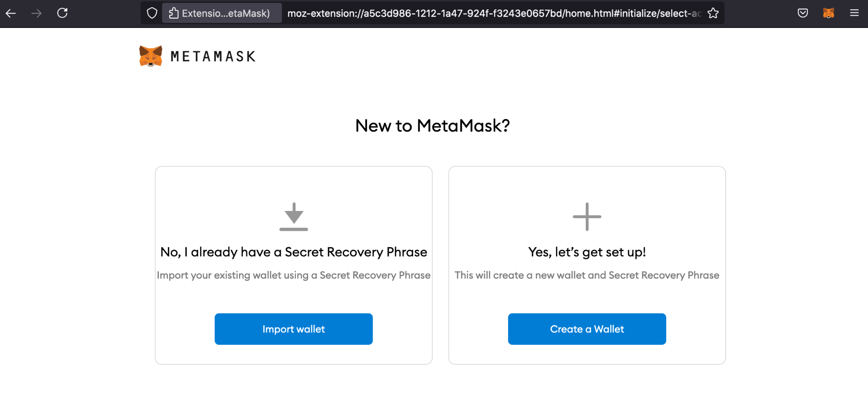Click the browser back arrow
Screen dimensions: 868x419
pos(11,13)
